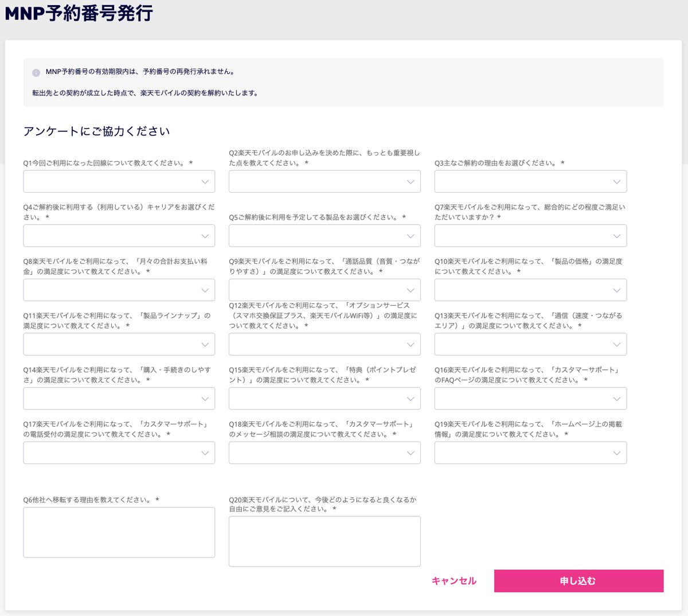Select the Q3 cancellation reason dropdown
The width and height of the screenshot is (688, 616).
(530, 182)
